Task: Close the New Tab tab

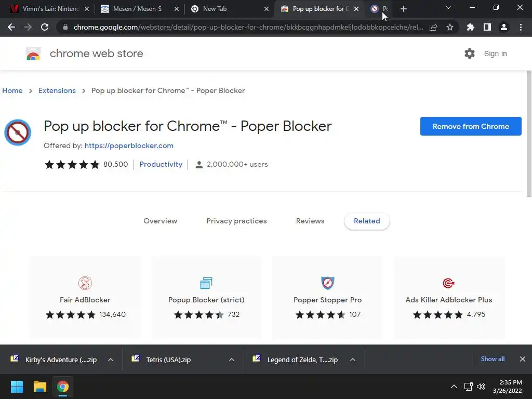Action: pyautogui.click(x=267, y=9)
